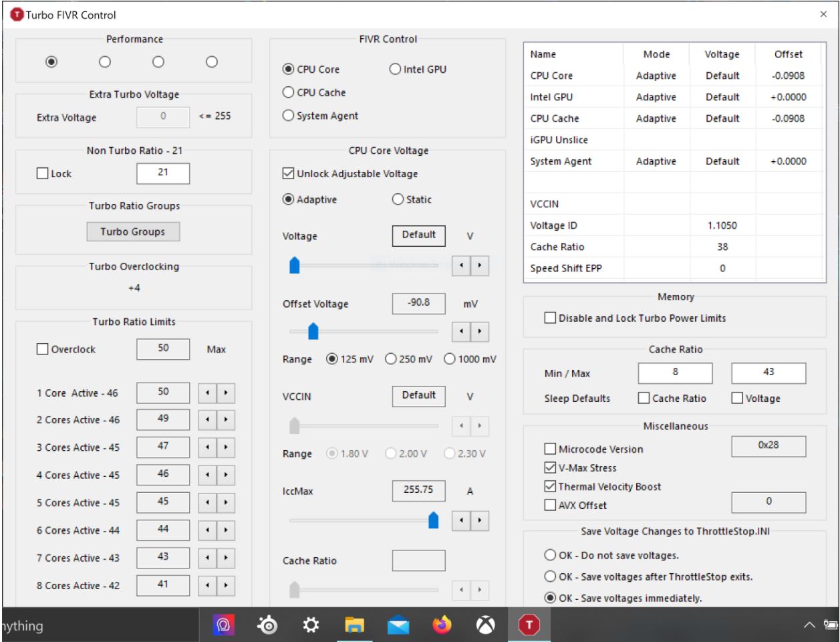Click the Turbo Groups button

(133, 232)
